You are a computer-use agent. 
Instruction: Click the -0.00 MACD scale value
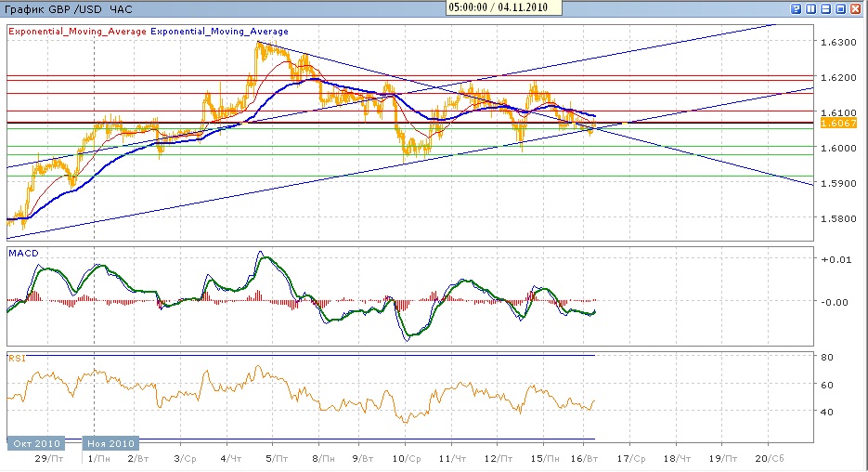835,303
